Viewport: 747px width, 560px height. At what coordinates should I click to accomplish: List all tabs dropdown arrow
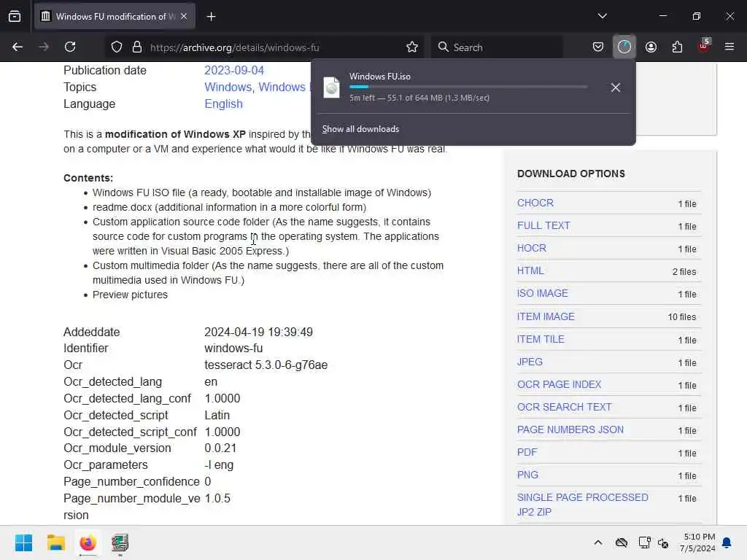coord(602,16)
